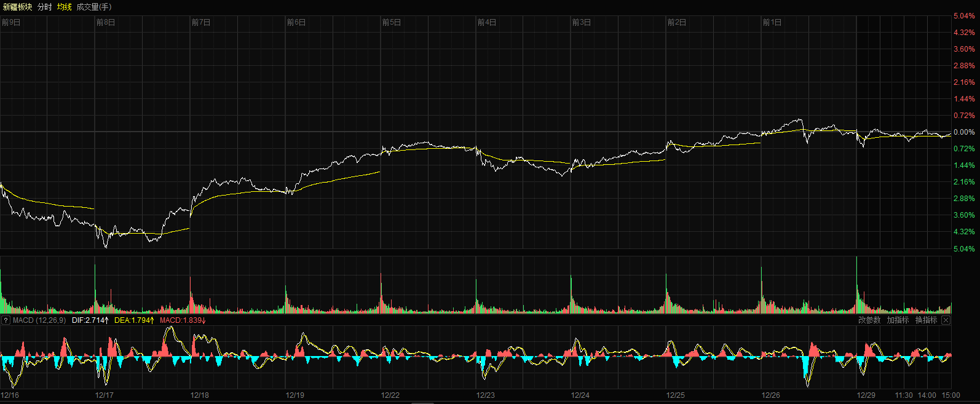
Task: Select the 前5日 day marker
Action: (x=392, y=23)
